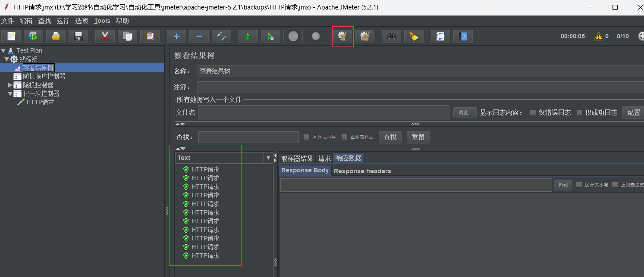Open the 帮助 menu
This screenshot has width=644, height=277.
tap(122, 21)
